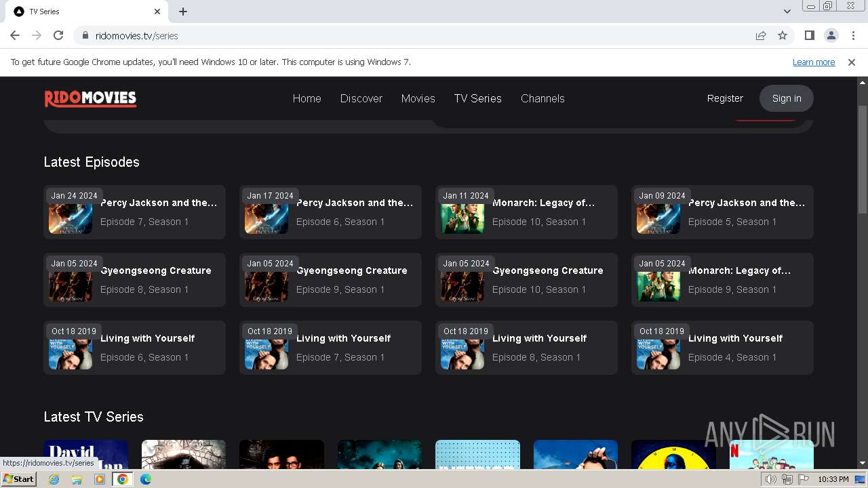868x488 pixels.
Task: Click the share page icon in address bar
Action: (x=761, y=35)
